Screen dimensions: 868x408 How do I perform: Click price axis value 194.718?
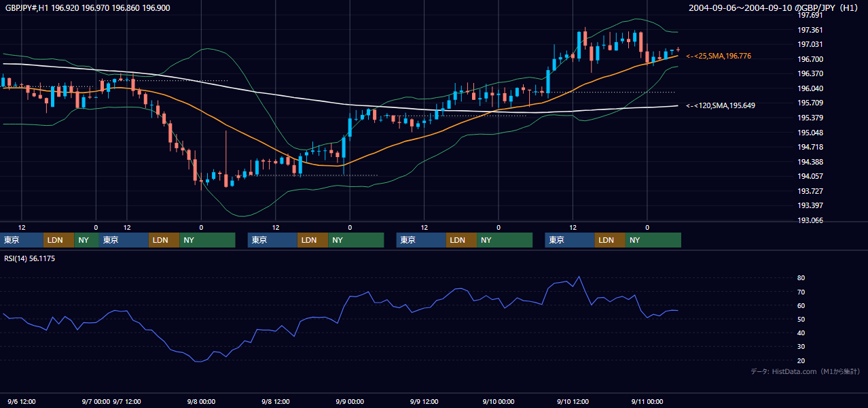(809, 147)
